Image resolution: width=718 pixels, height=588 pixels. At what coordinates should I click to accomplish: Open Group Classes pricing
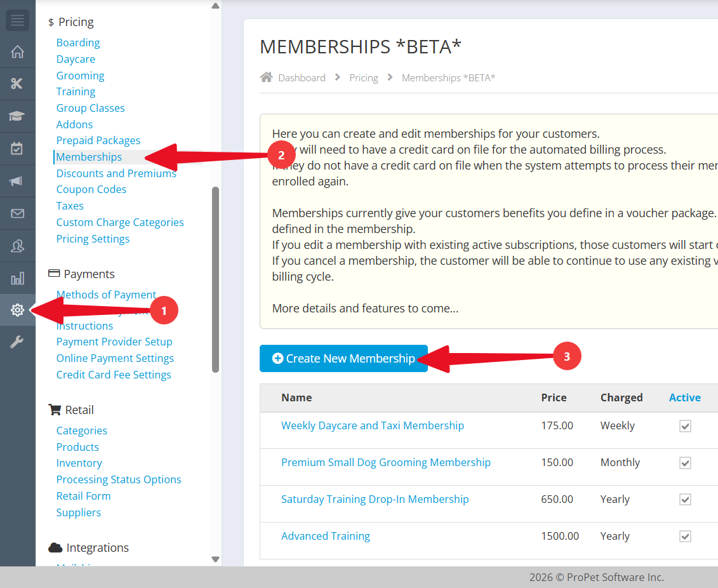(90, 108)
